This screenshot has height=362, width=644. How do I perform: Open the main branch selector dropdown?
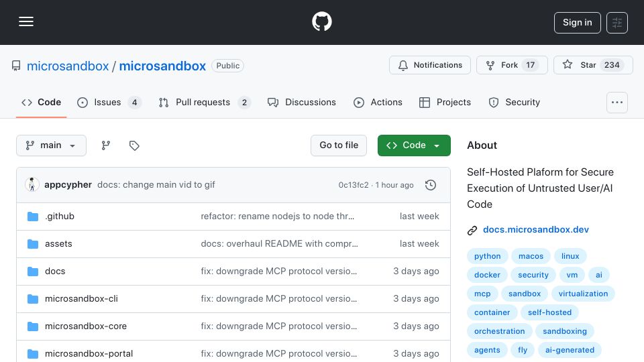52,145
